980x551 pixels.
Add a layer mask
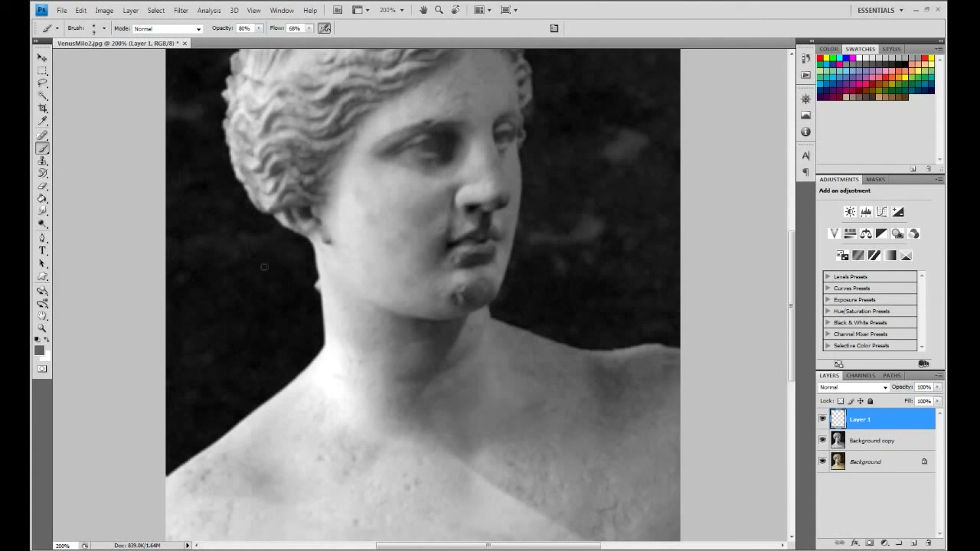tap(869, 543)
